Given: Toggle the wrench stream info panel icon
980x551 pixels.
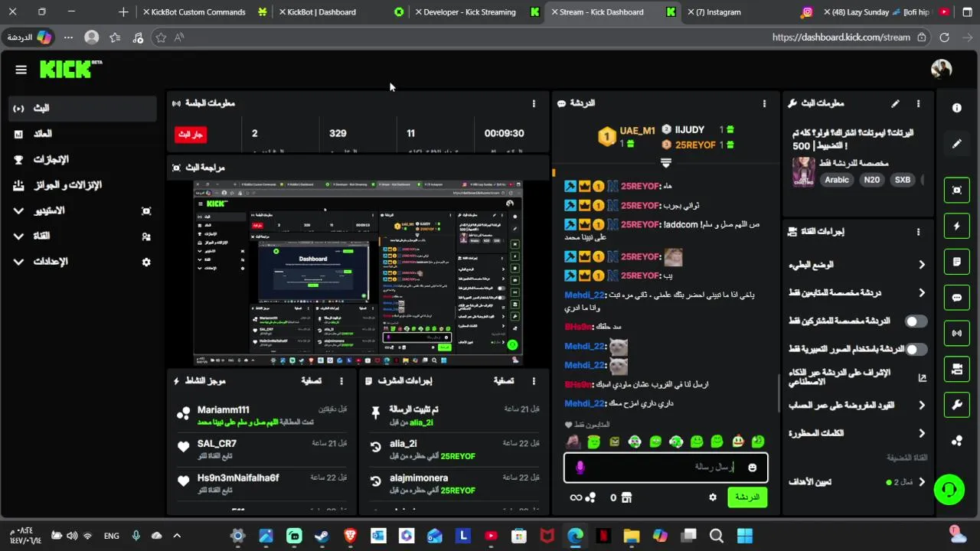Looking at the screenshot, I should click(x=957, y=405).
